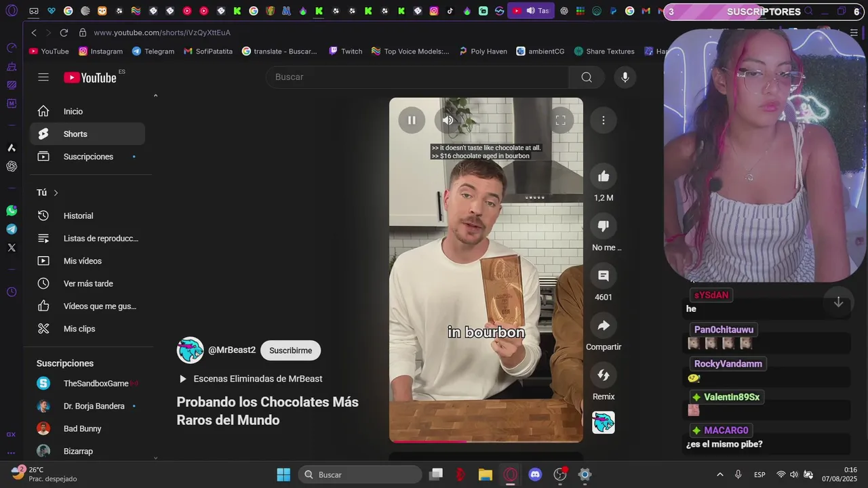
Task: Open Dr. Borja Bandera subscription
Action: 87,406
